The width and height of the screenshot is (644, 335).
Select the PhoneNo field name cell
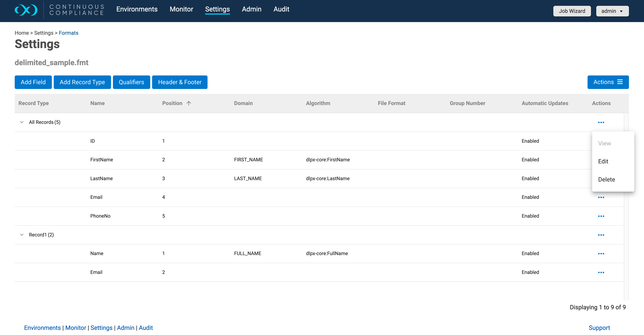[100, 216]
